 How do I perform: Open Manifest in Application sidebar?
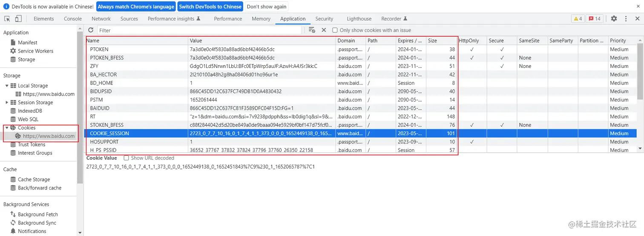coord(27,43)
